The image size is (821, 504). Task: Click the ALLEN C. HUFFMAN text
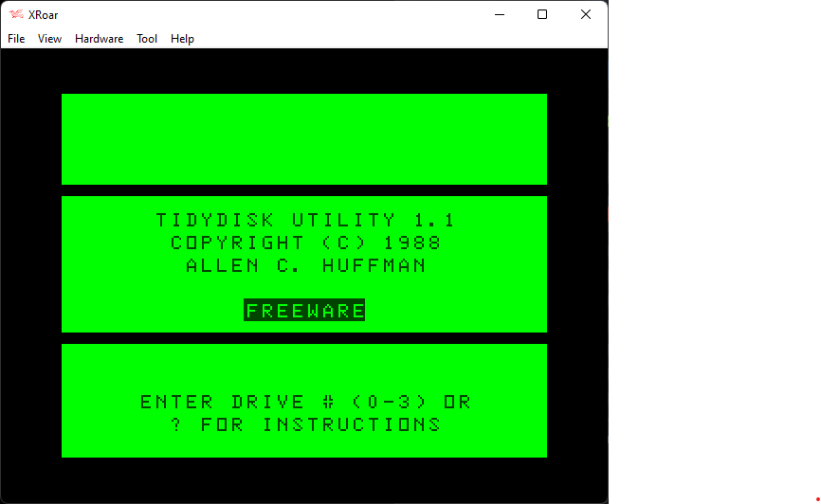click(306, 265)
